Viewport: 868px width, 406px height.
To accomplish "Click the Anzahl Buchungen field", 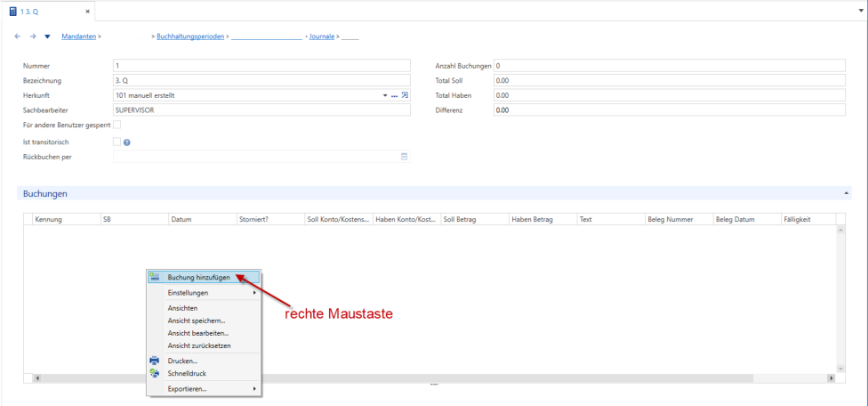I will (670, 66).
